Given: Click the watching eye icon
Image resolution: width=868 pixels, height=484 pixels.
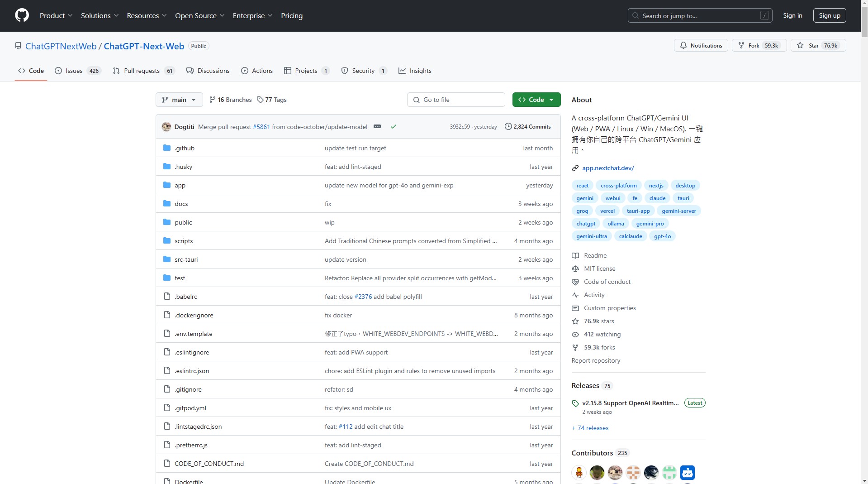Looking at the screenshot, I should pyautogui.click(x=575, y=334).
